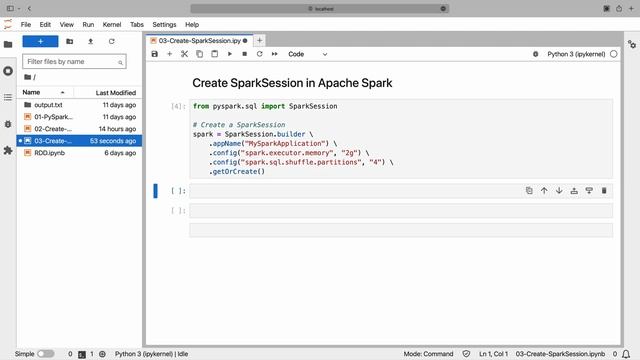Open property inspector gears icon
The image size is (640, 360).
[x=632, y=44]
